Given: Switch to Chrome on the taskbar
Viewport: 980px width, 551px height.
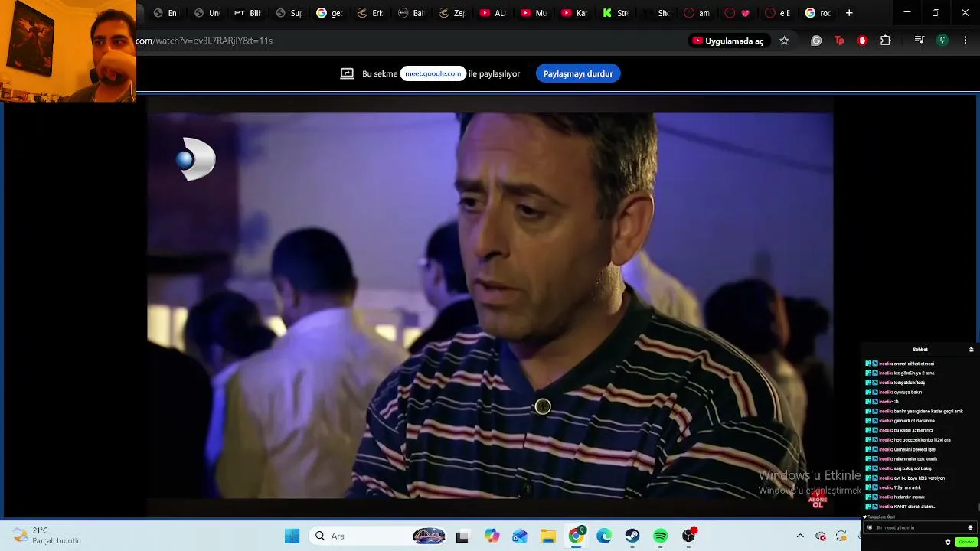Looking at the screenshot, I should (x=576, y=536).
